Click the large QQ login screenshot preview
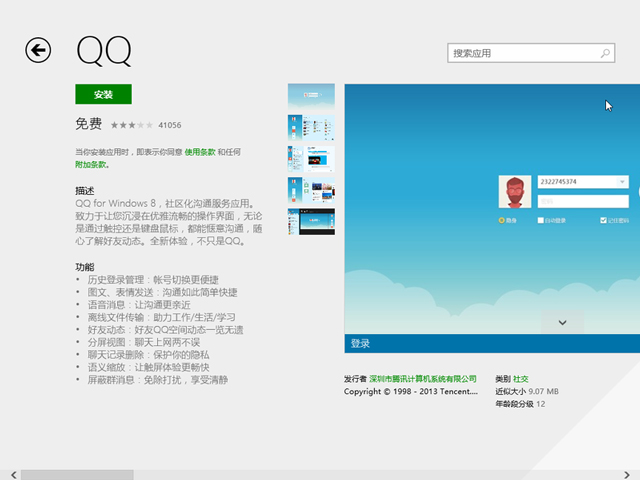 coord(492,209)
